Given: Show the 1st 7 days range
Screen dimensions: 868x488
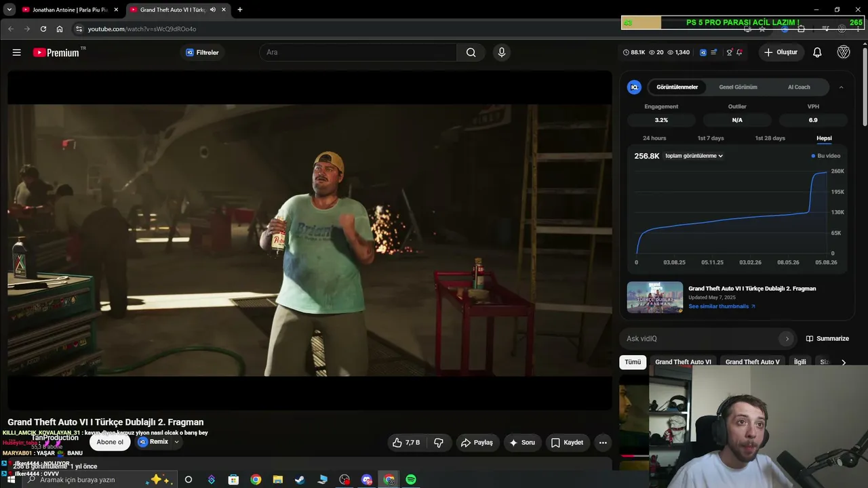Looking at the screenshot, I should 711,138.
